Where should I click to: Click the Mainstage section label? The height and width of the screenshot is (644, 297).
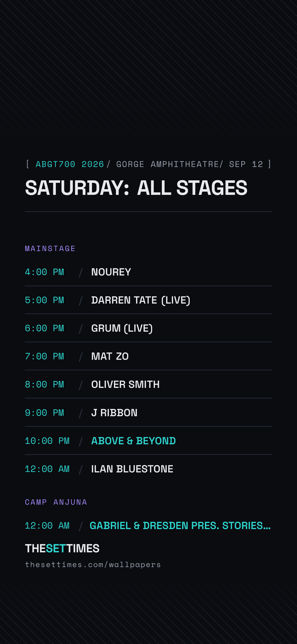tap(50, 249)
